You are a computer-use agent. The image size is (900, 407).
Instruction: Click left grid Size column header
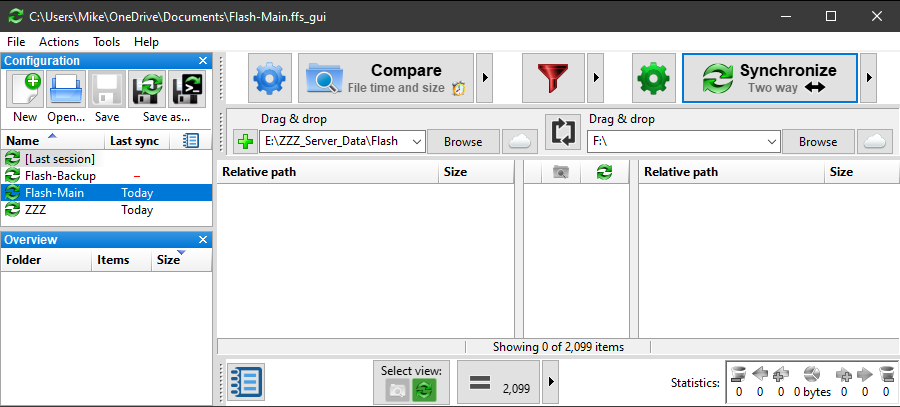(x=476, y=172)
